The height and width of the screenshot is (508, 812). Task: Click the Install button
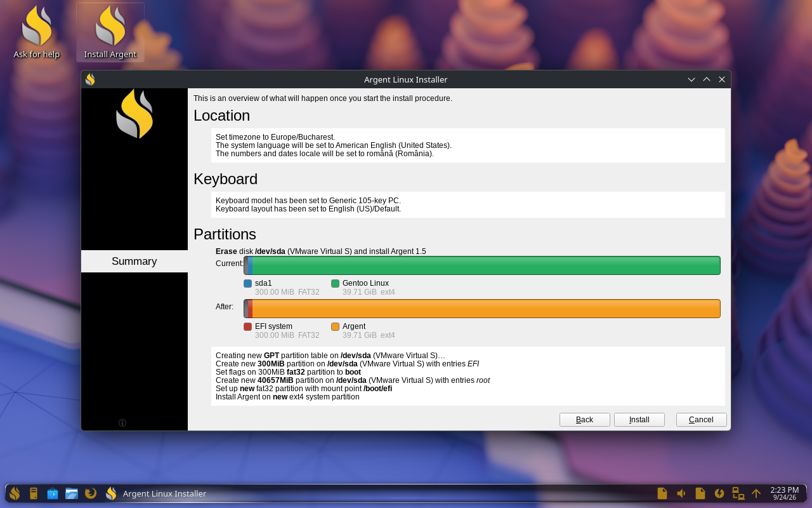639,420
